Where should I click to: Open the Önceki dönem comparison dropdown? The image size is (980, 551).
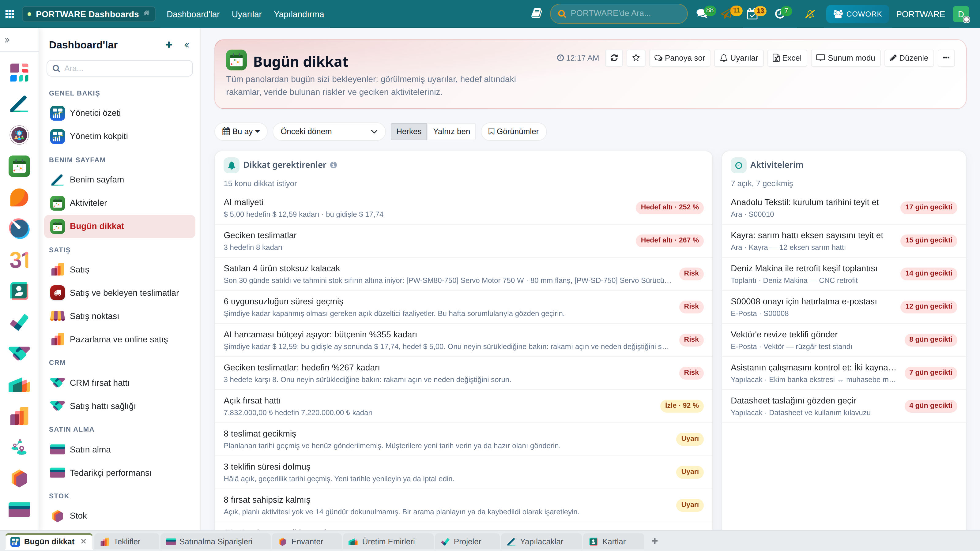(x=329, y=132)
